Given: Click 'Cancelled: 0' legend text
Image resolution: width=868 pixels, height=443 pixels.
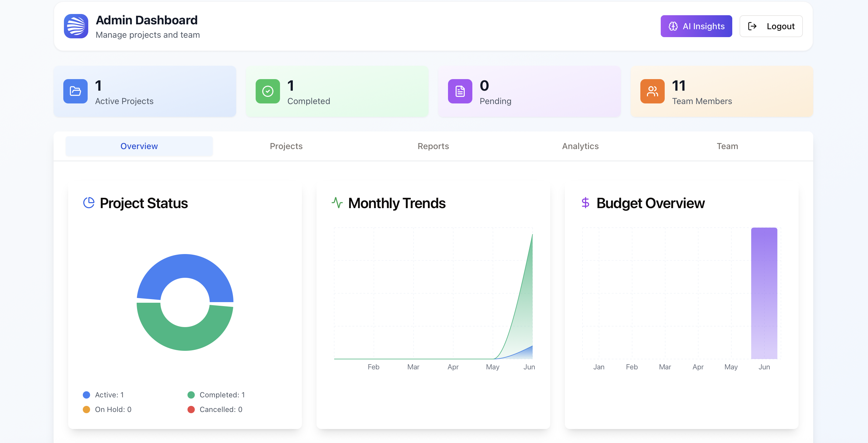Looking at the screenshot, I should coord(221,409).
